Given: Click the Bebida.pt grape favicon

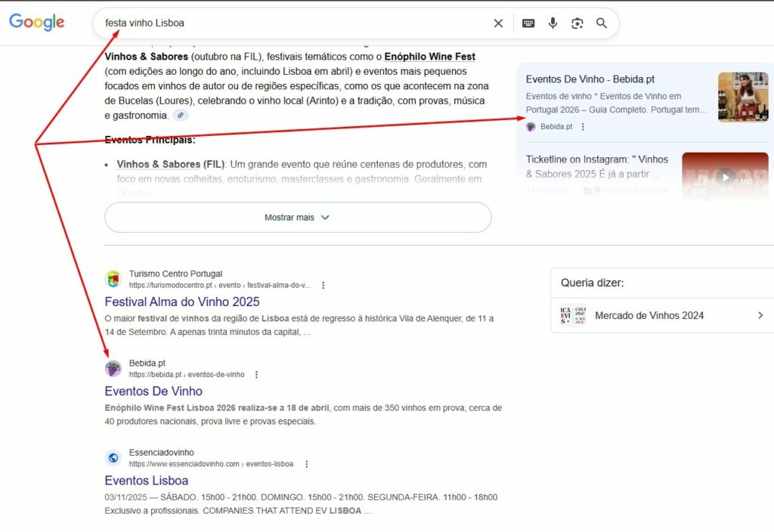Looking at the screenshot, I should pyautogui.click(x=113, y=368).
